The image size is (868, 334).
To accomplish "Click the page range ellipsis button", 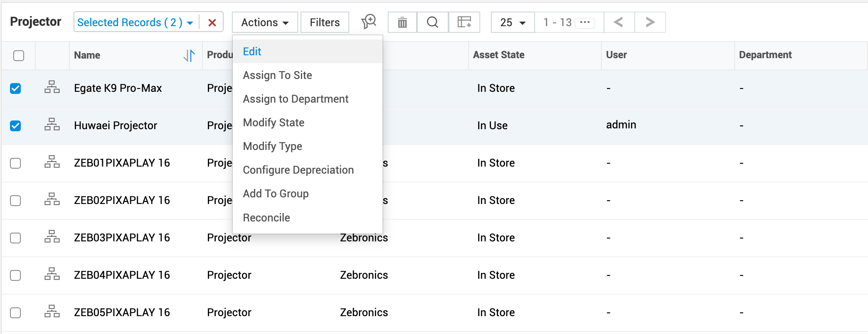I will pyautogui.click(x=584, y=22).
